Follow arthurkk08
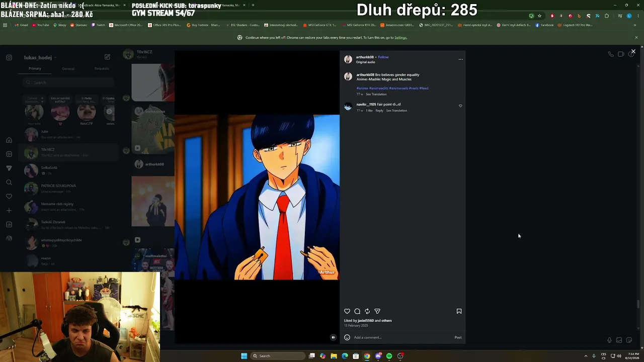Screen dimensions: 644x362 click(383, 57)
